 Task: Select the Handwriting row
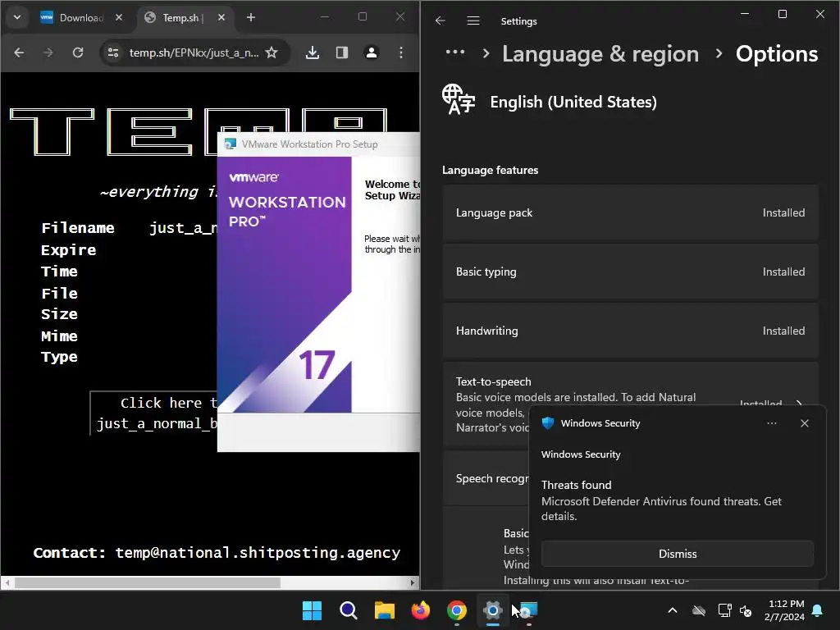(631, 331)
